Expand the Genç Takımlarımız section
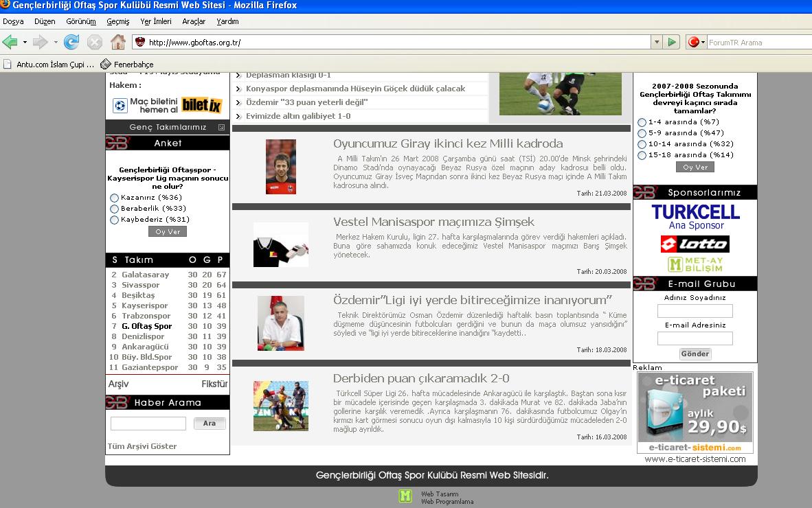 coord(221,127)
